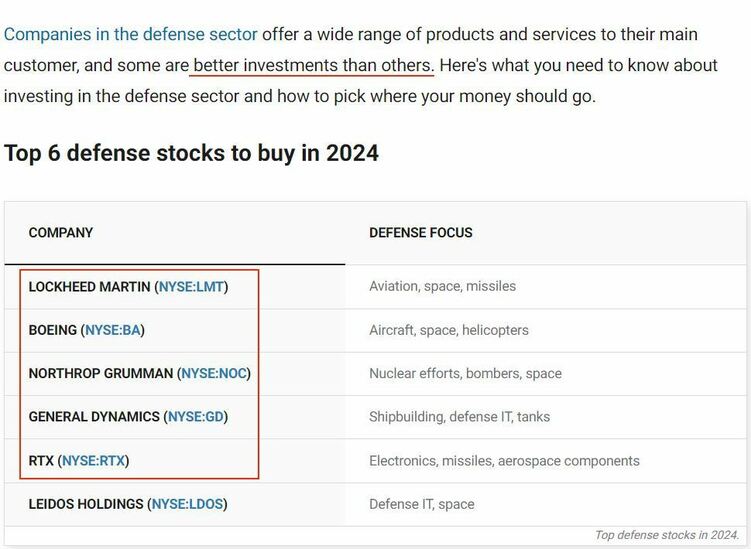Open the "Companies in the defense sector" link
The width and height of the screenshot is (751, 549).
pos(131,34)
